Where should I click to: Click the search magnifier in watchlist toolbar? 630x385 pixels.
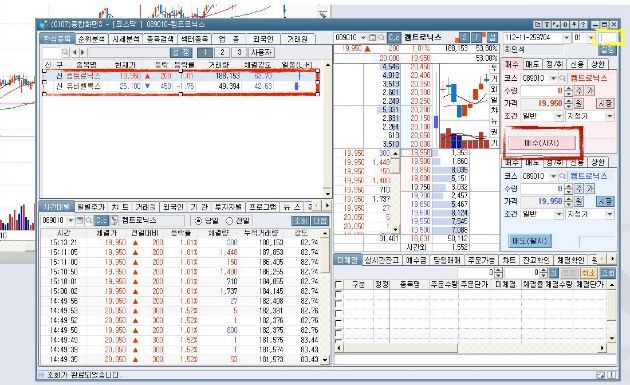[65, 52]
